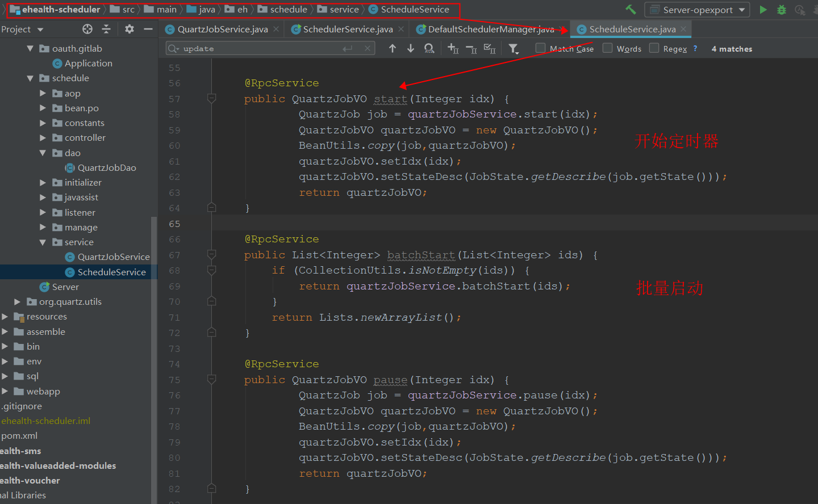Click the fold marker at line 57
Viewport: 818px width, 504px height.
[212, 99]
